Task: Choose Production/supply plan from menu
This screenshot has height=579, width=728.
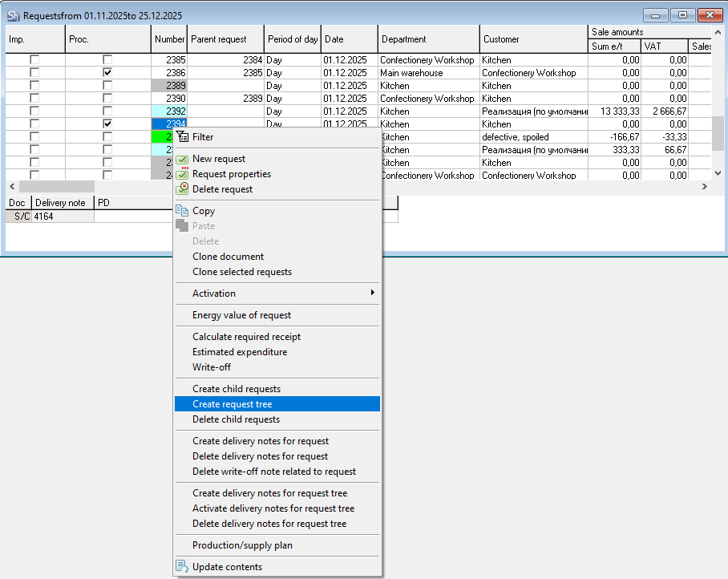Action: [x=242, y=545]
